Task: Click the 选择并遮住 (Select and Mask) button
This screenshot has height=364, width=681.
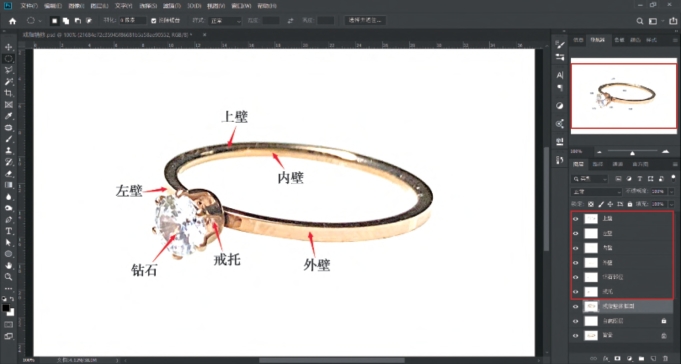Action: click(x=365, y=21)
